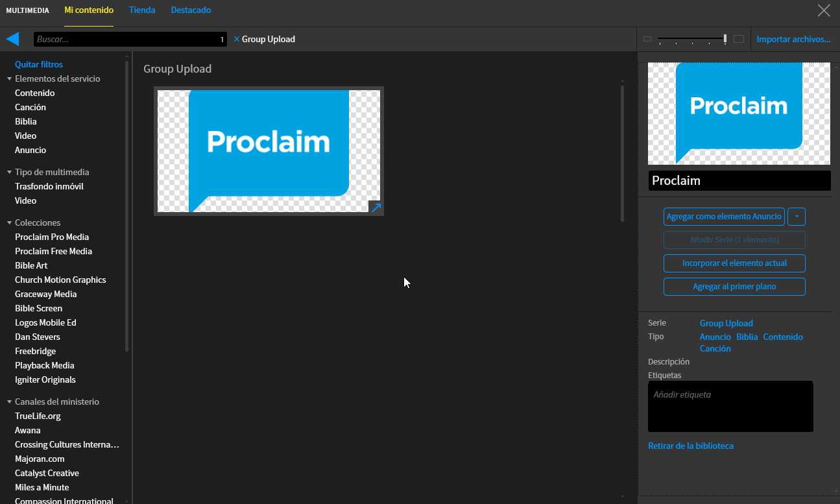The height and width of the screenshot is (504, 840).
Task: Filter by Video under Elementos del servicio
Action: tap(26, 136)
